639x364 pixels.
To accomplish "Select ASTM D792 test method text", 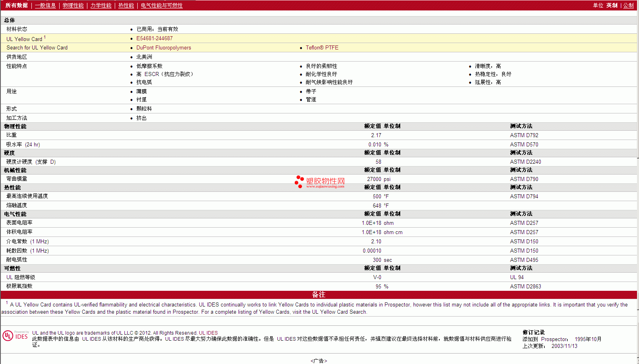I will pos(524,135).
